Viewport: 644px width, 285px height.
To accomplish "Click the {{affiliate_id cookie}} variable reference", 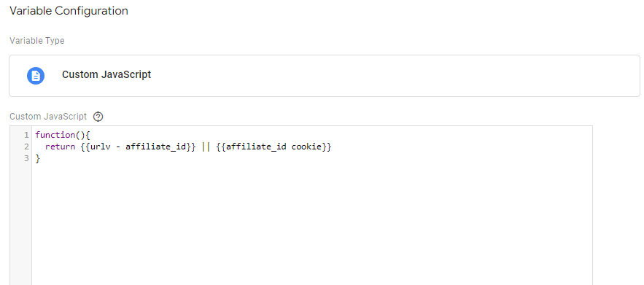I will tap(273, 147).
